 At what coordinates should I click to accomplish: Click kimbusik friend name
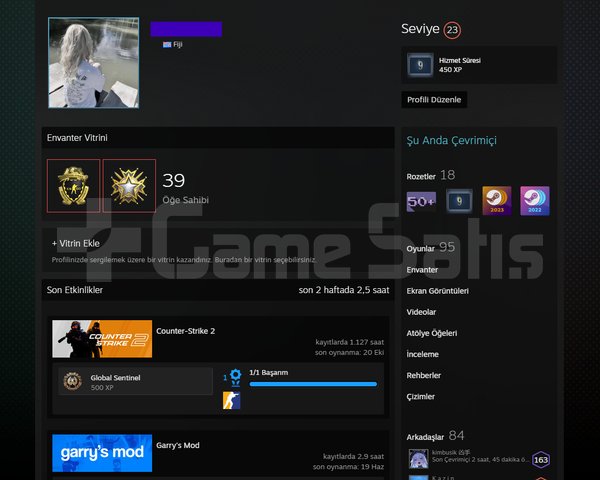452,452
